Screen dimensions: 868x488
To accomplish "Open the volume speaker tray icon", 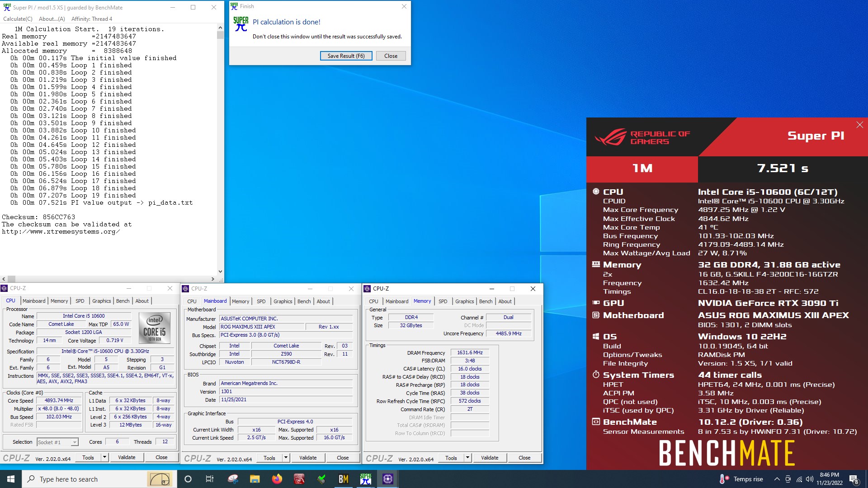I will tap(810, 479).
